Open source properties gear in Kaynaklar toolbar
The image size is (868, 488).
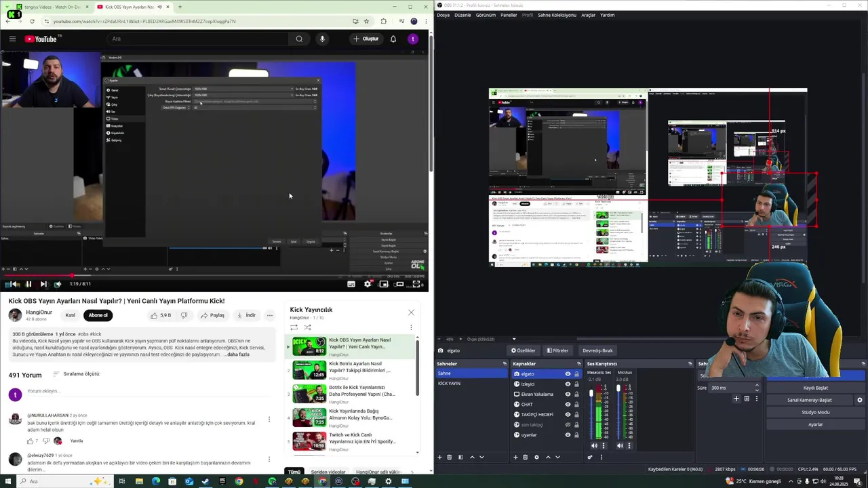click(x=536, y=457)
